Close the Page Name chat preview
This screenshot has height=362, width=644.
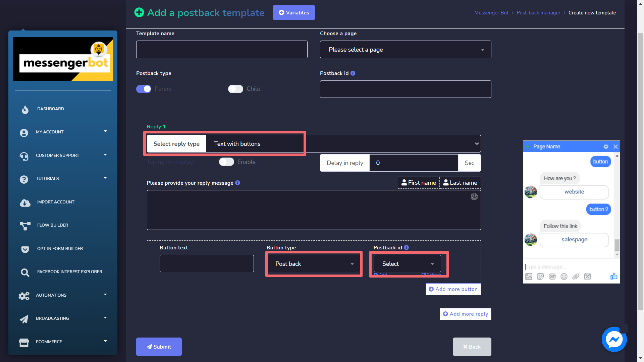pos(615,146)
